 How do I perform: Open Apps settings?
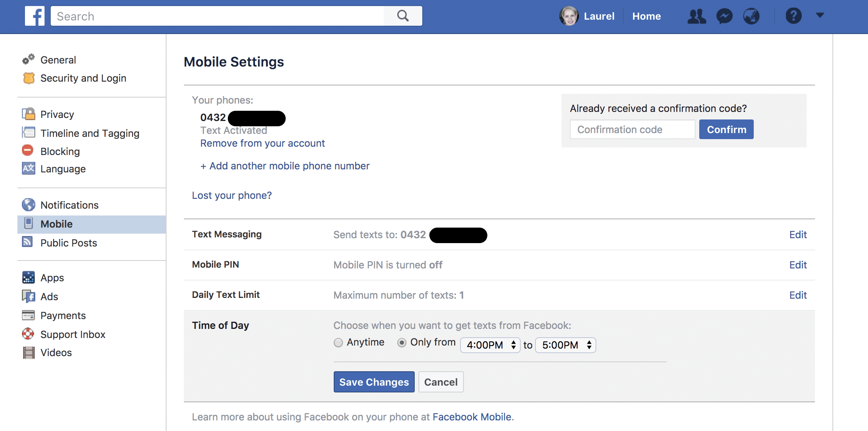click(52, 278)
